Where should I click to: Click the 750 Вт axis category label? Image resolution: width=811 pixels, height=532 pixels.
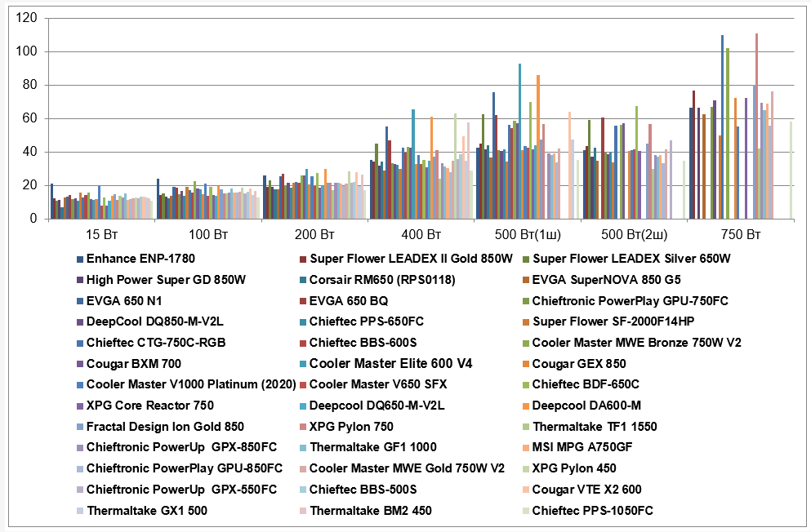[x=741, y=235]
